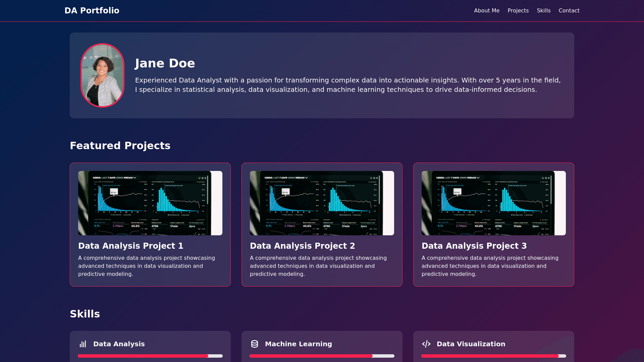
Task: Click the Data Analysis bar chart icon
Action: [83, 344]
